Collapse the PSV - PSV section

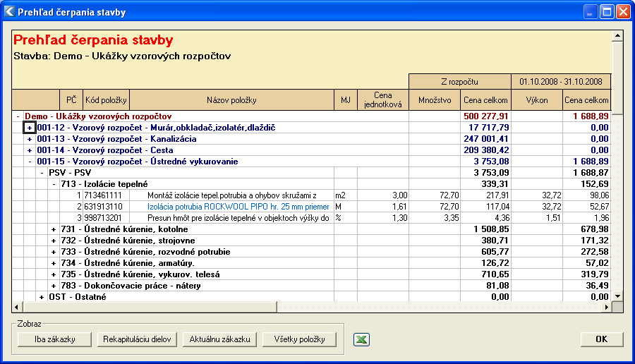42,173
